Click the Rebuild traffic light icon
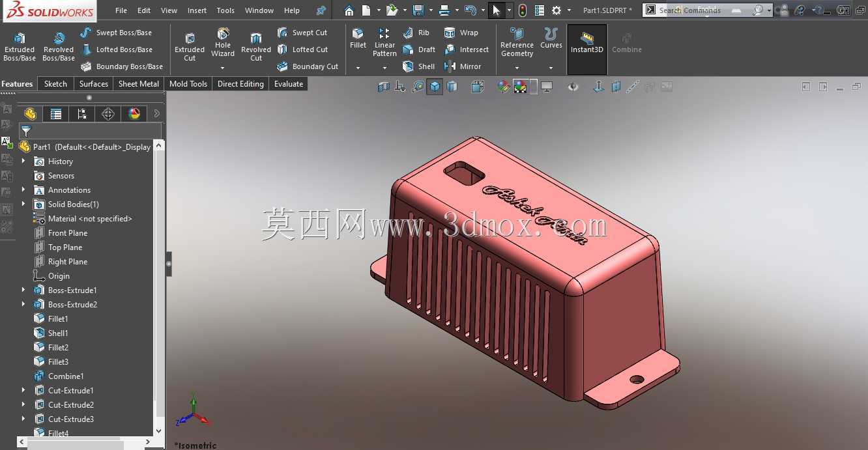This screenshot has width=868, height=450. click(x=523, y=10)
